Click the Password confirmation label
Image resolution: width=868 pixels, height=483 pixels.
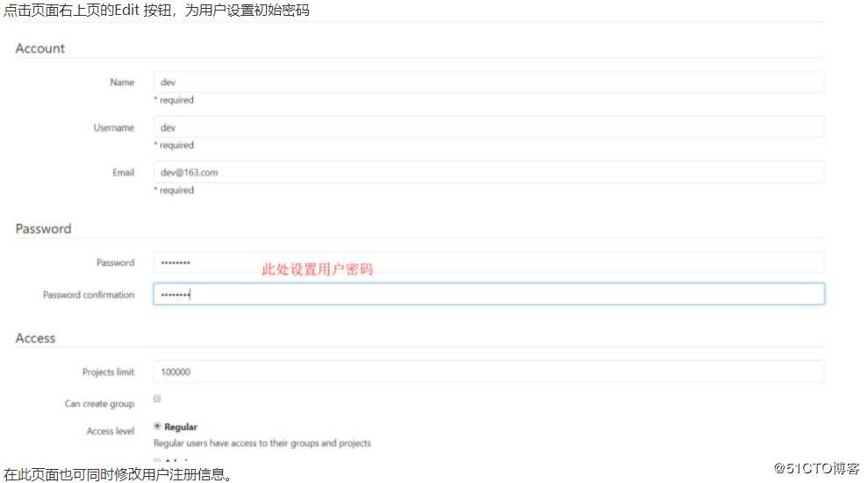(89, 295)
